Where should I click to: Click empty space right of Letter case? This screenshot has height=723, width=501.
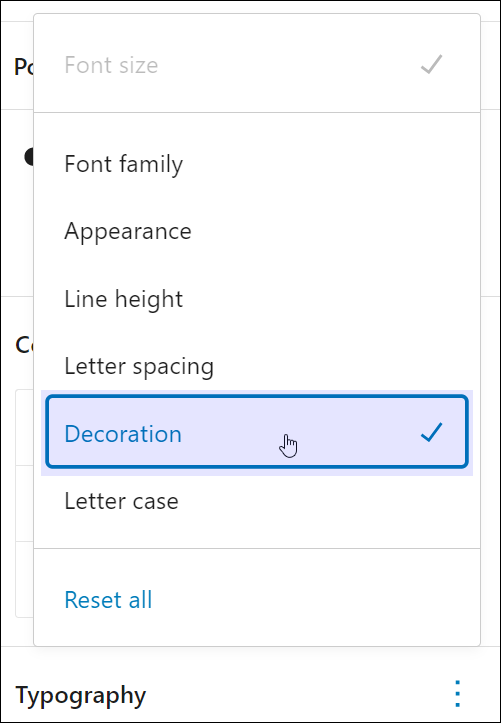point(323,501)
